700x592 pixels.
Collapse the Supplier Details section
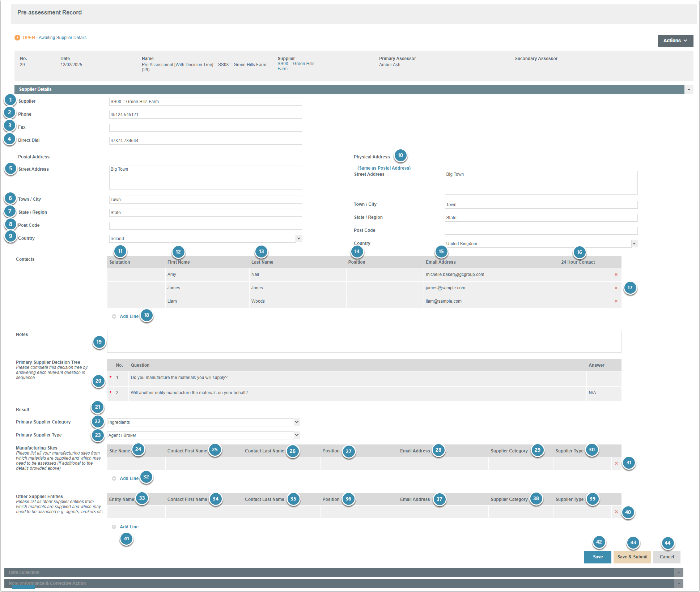(689, 89)
